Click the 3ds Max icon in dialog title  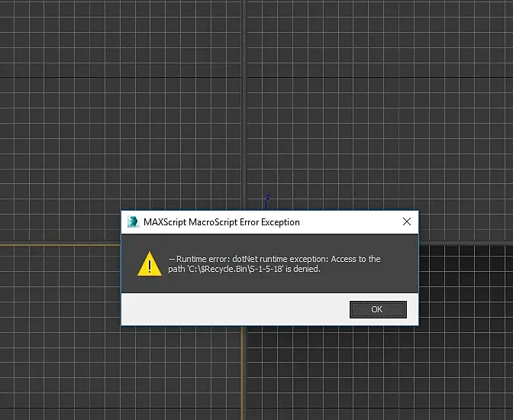133,221
